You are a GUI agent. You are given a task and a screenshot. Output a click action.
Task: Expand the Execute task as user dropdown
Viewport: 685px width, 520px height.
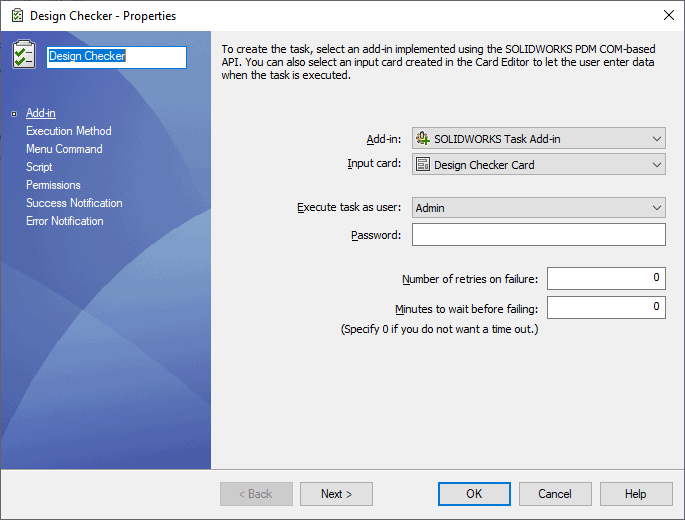[539, 208]
